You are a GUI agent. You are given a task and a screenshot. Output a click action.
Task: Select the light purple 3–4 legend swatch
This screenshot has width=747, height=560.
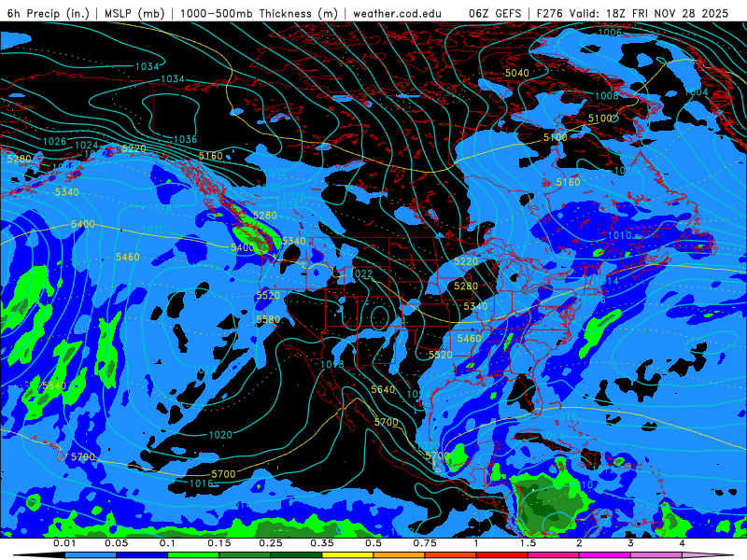pyautogui.click(x=656, y=555)
